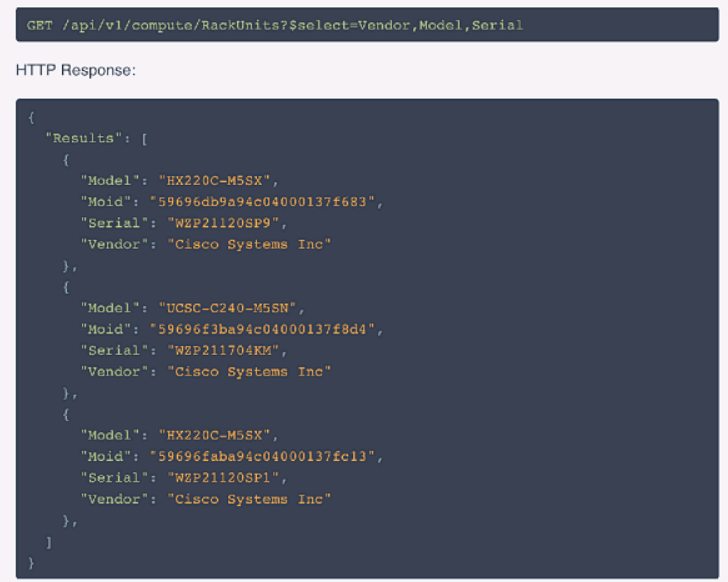Click Moid value 59696db9a94c04000137f683
728x582 pixels.
262,202
